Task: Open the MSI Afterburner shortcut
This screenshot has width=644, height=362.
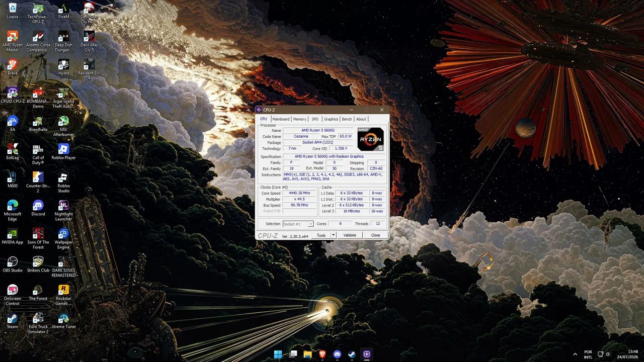Action: pos(64,126)
